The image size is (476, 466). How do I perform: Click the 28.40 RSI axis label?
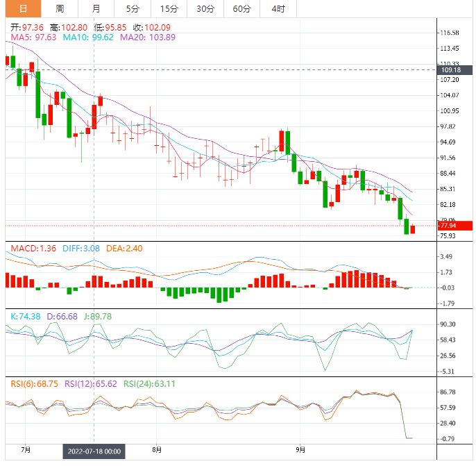click(x=448, y=424)
